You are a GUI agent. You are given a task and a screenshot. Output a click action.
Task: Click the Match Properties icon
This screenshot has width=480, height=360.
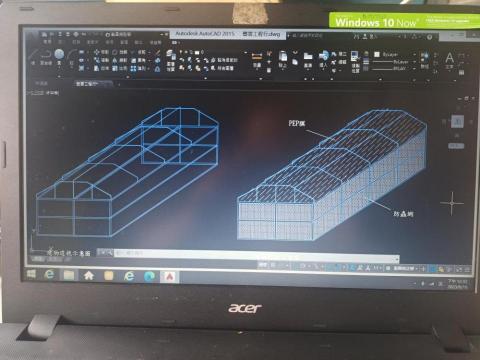pyautogui.click(x=355, y=56)
